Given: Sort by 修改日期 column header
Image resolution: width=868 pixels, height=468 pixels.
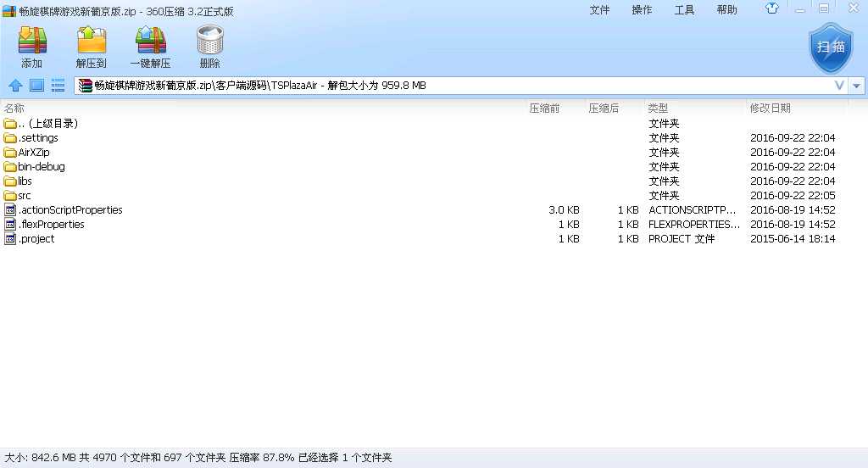Looking at the screenshot, I should point(770,108).
